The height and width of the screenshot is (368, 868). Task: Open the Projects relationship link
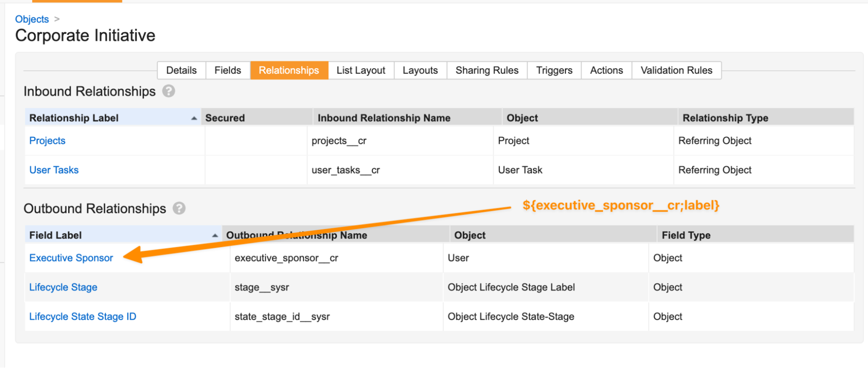click(47, 141)
